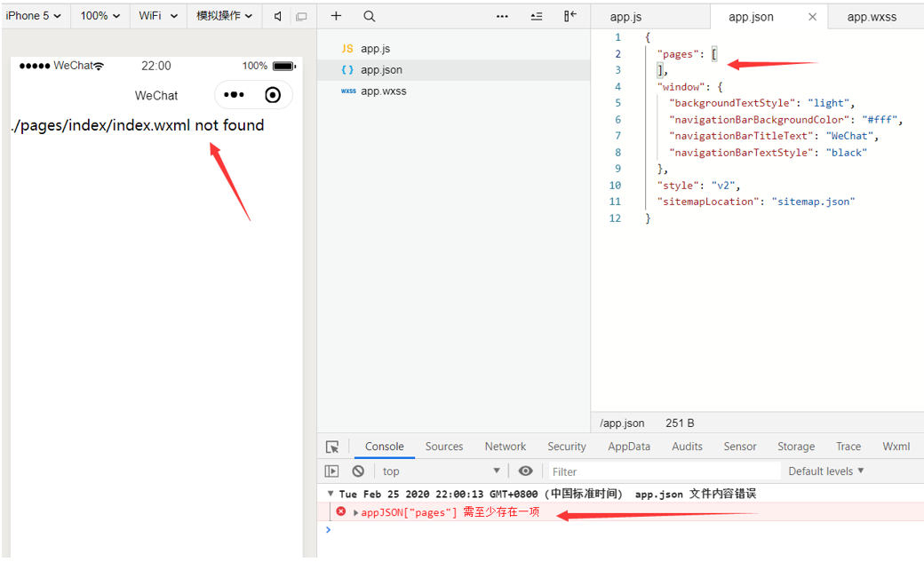Open the Sources devtools tab
The width and height of the screenshot is (924, 570).
[444, 447]
